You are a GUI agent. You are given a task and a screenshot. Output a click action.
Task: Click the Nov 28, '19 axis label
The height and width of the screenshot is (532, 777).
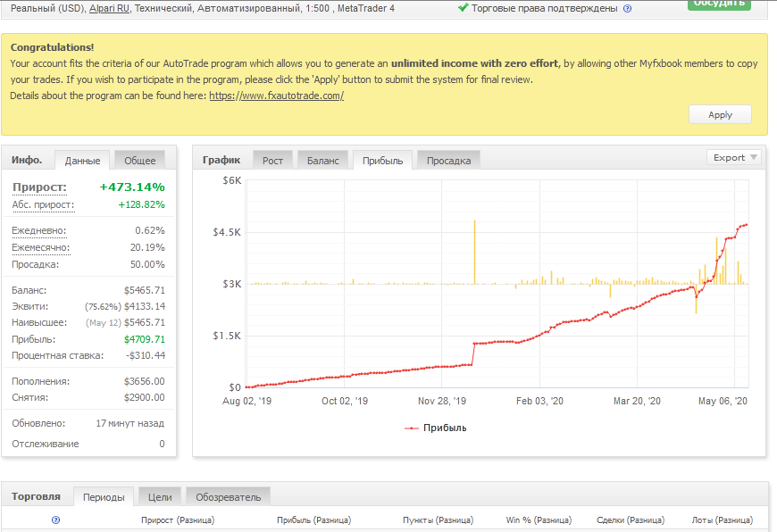tap(441, 401)
